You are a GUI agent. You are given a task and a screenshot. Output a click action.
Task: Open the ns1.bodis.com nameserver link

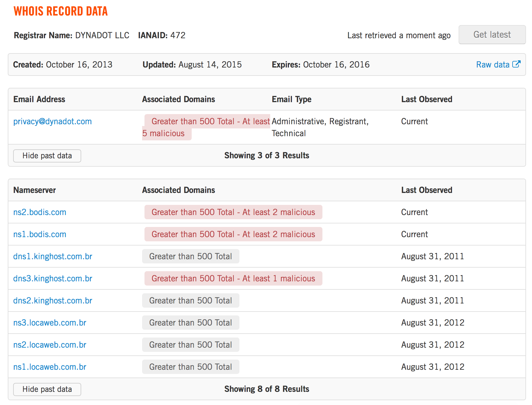click(x=40, y=234)
